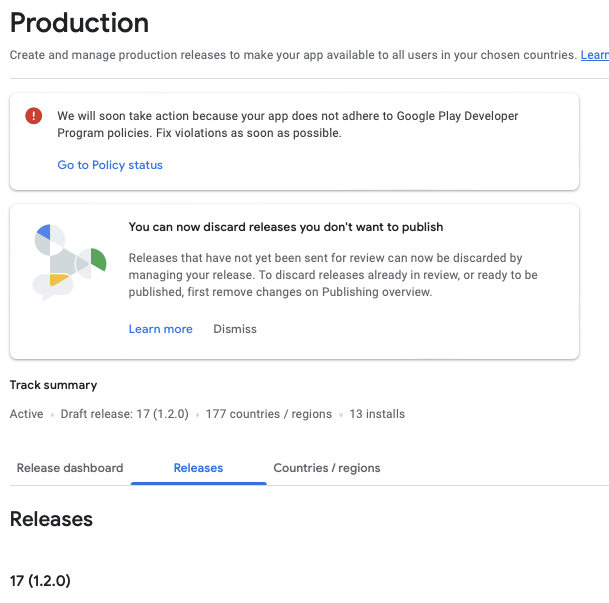Open Learn more in discard releases card
Image resolution: width=609 pixels, height=603 pixels.
pos(160,329)
